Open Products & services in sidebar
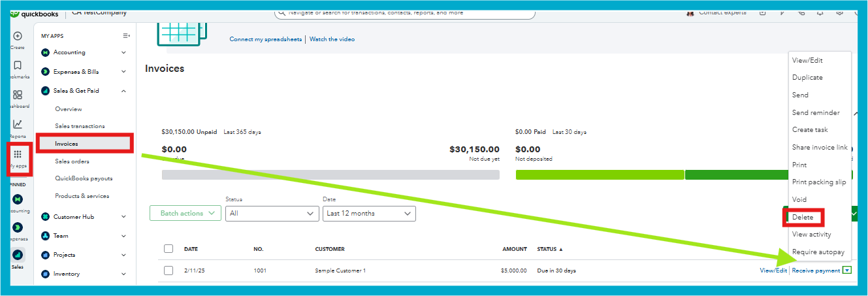The image size is (868, 296). [82, 196]
